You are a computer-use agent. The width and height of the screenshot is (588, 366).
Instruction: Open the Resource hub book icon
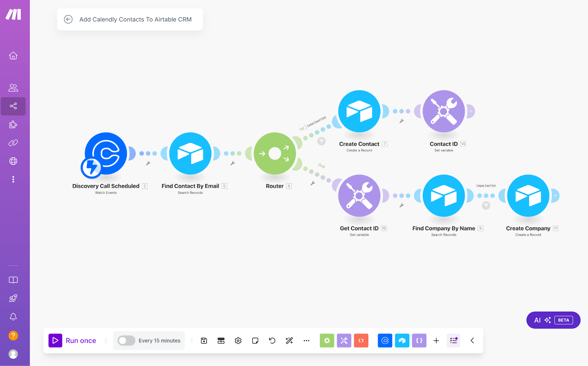tap(13, 280)
